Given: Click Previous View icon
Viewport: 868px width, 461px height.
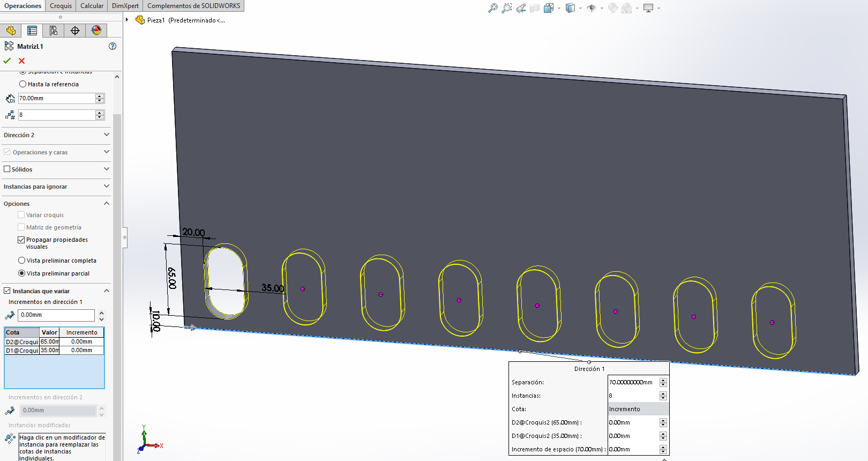Looking at the screenshot, I should pos(521,8).
